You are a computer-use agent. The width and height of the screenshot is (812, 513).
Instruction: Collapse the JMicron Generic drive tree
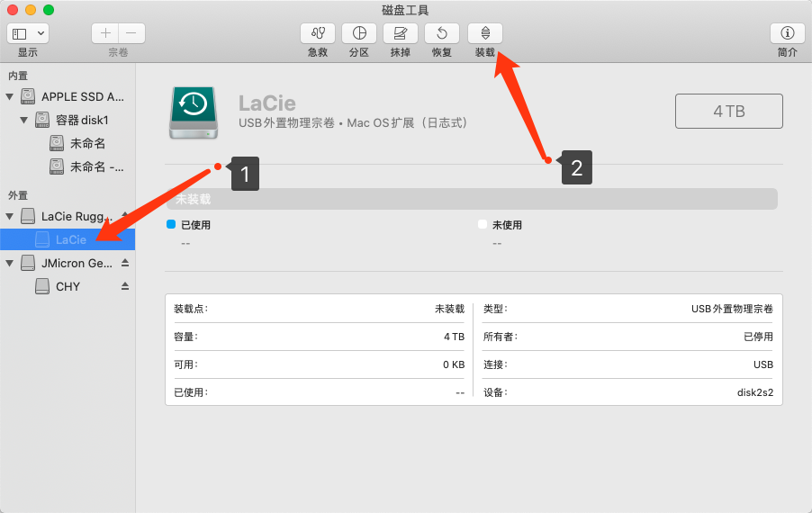coord(9,263)
